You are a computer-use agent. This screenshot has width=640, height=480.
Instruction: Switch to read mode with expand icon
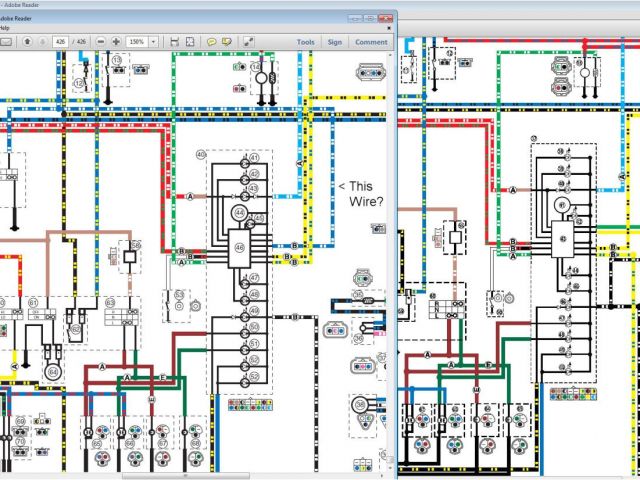251,42
